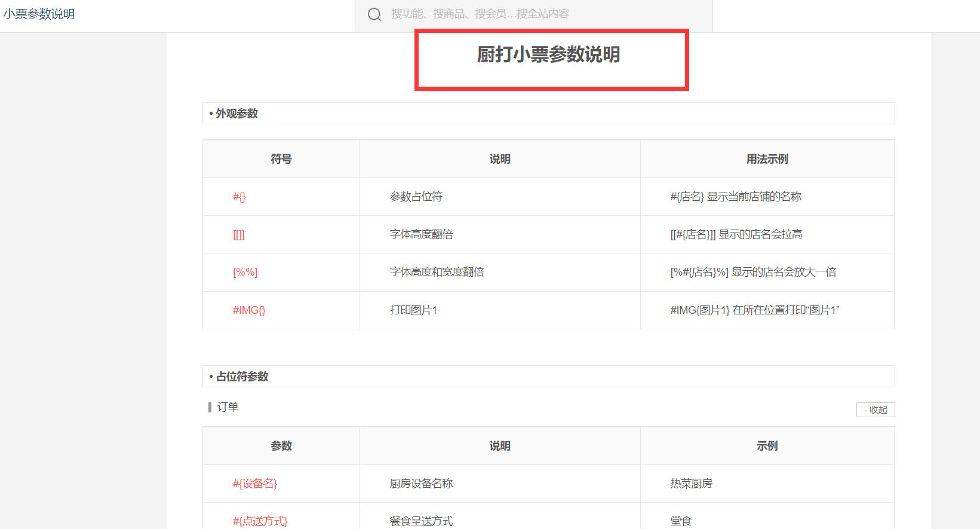Click the 符号 column header
Viewport: 980px width, 529px height.
tap(281, 159)
